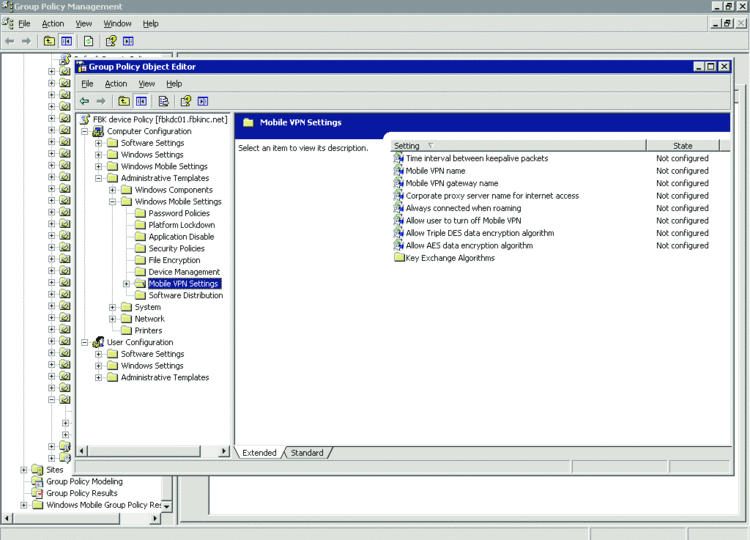Collapse the Administrative Templates node under Computer Configuration
This screenshot has height=540, width=750.
click(x=99, y=178)
